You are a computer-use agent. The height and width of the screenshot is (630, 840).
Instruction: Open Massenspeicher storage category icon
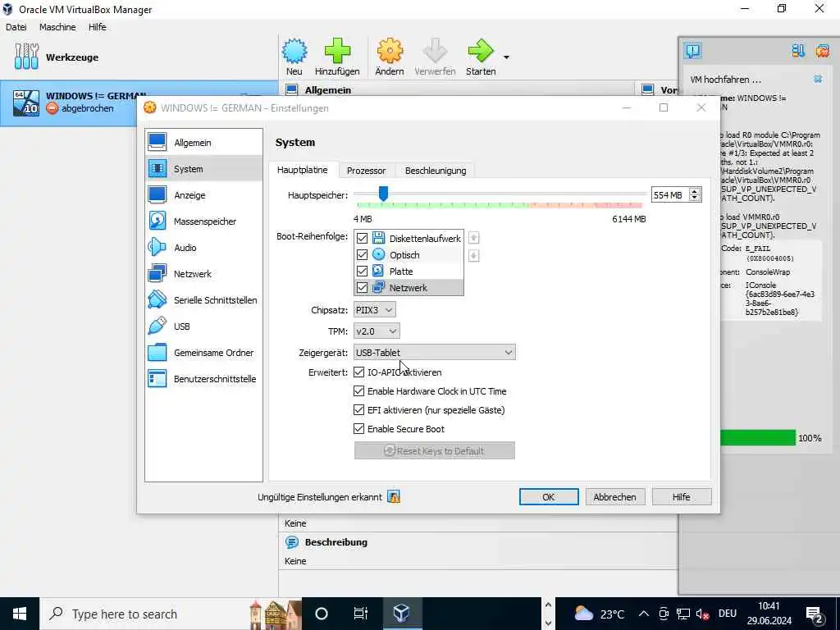(157, 221)
